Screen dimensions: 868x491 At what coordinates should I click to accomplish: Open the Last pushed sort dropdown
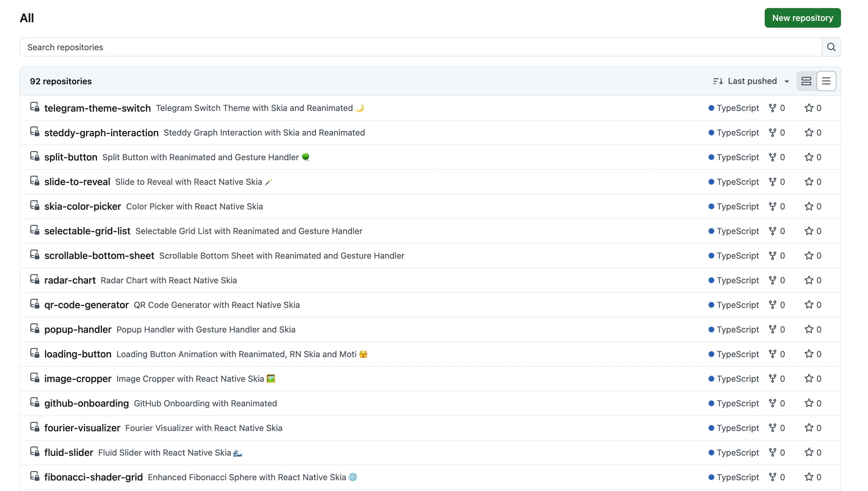(x=752, y=81)
